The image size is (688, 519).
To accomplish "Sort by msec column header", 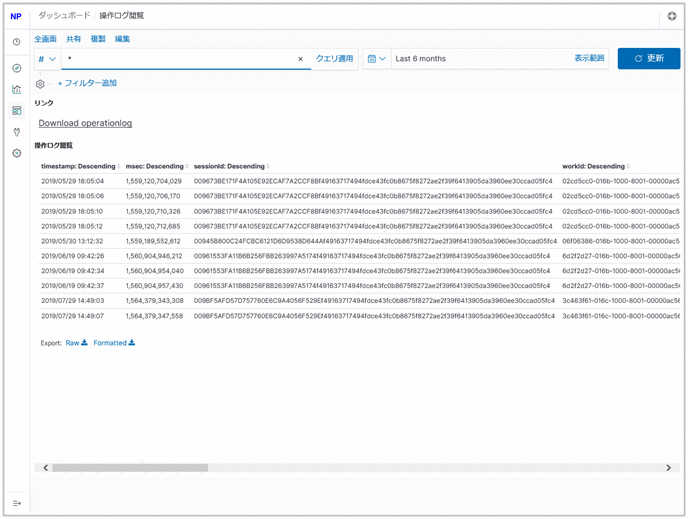I will [x=156, y=166].
